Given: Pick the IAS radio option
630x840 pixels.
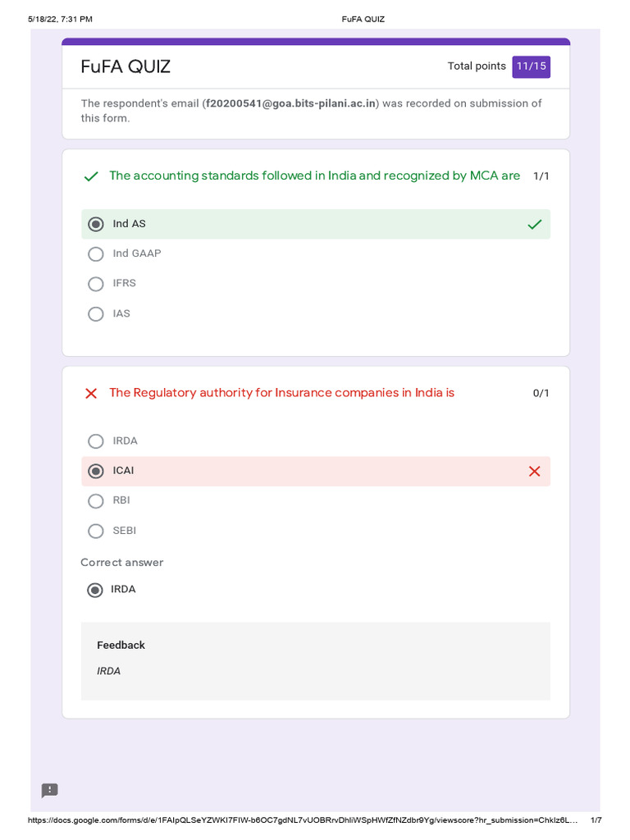Looking at the screenshot, I should 96,314.
